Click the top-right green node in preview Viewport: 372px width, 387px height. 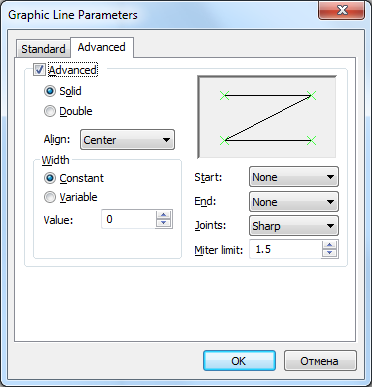[x=311, y=96]
